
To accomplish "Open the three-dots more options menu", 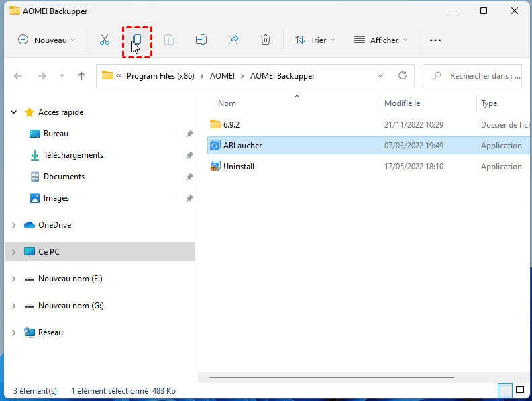I will [435, 40].
